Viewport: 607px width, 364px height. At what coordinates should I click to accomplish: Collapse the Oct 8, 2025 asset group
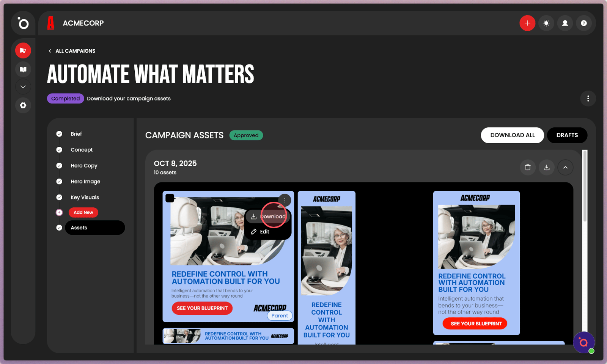(x=565, y=167)
